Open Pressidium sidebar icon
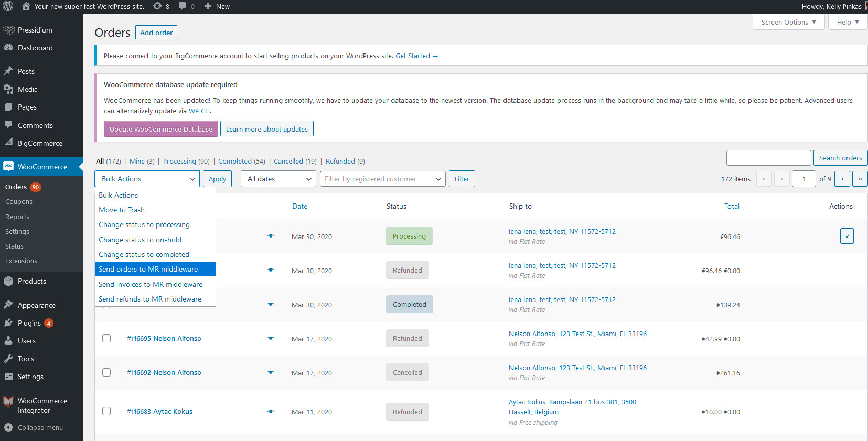 point(8,30)
